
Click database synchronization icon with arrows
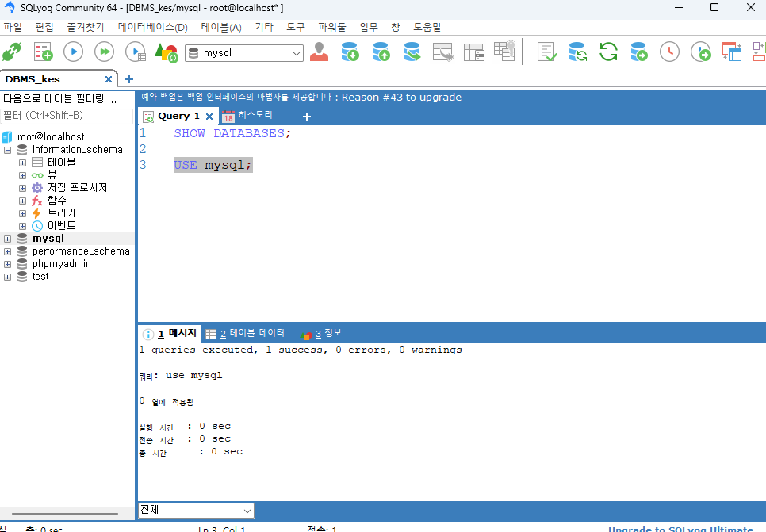pos(578,52)
